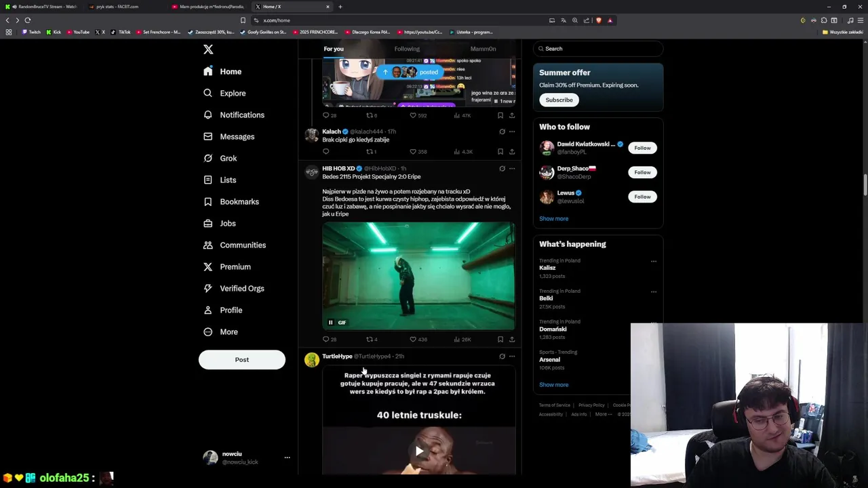Follow Lewus

click(x=642, y=197)
